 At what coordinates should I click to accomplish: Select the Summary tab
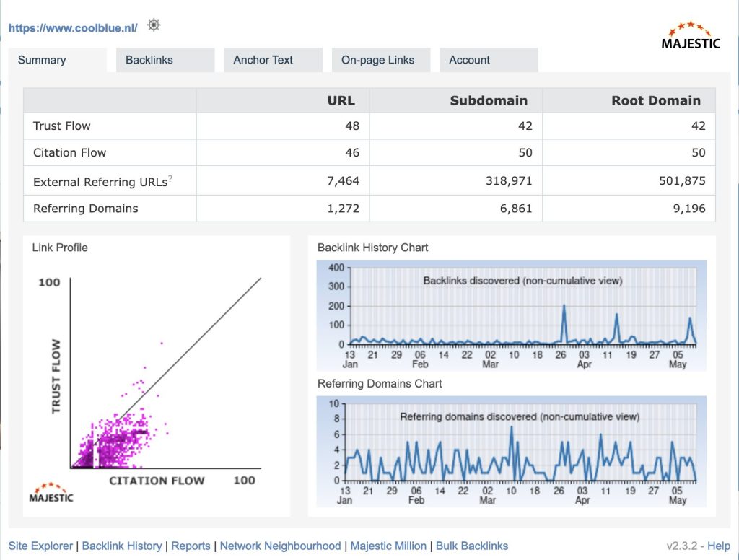click(58, 60)
